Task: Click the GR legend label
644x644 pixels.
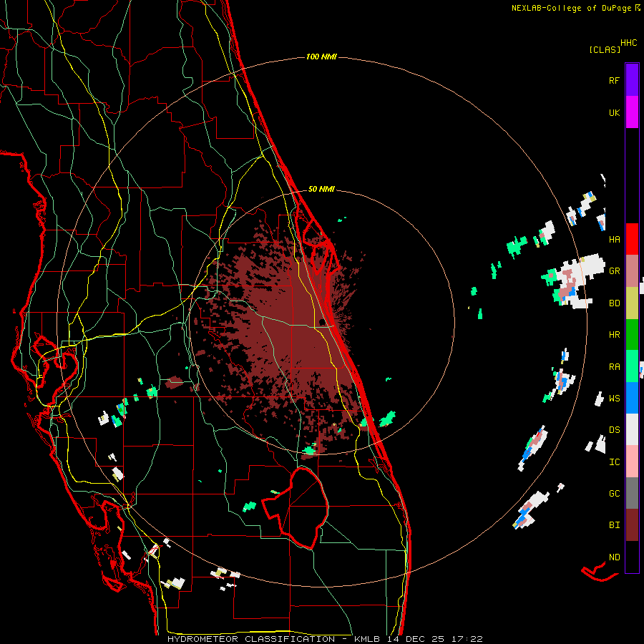Action: (614, 271)
